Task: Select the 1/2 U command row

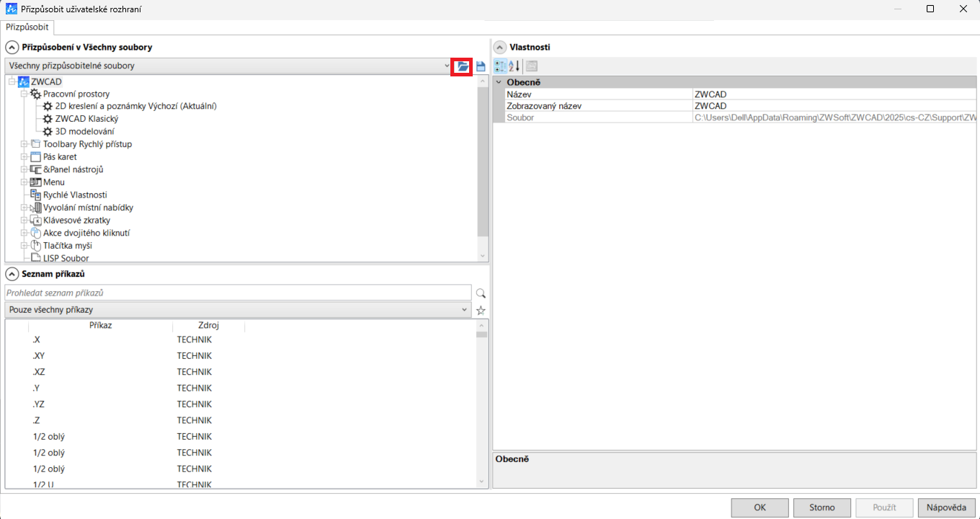Action: (x=241, y=484)
